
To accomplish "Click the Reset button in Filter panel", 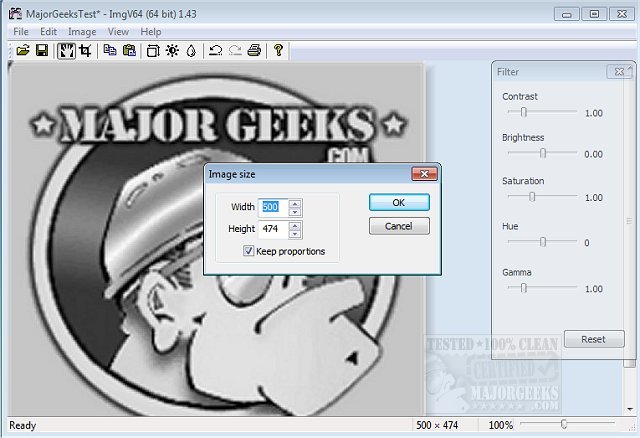I will click(594, 339).
